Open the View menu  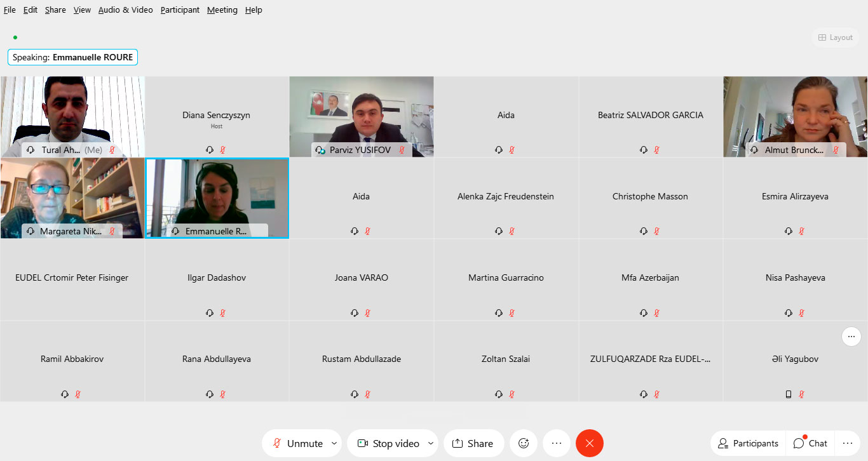coord(82,10)
